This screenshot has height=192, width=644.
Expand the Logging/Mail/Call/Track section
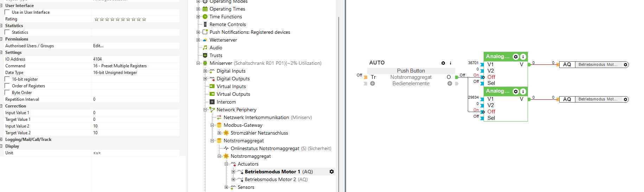[x=2, y=140]
